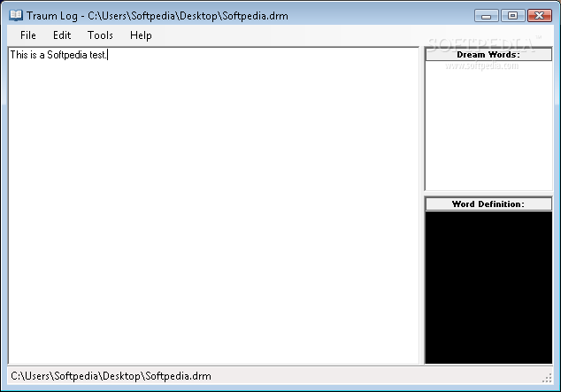561x392 pixels.
Task: Close the Traum Log window
Action: 540,16
